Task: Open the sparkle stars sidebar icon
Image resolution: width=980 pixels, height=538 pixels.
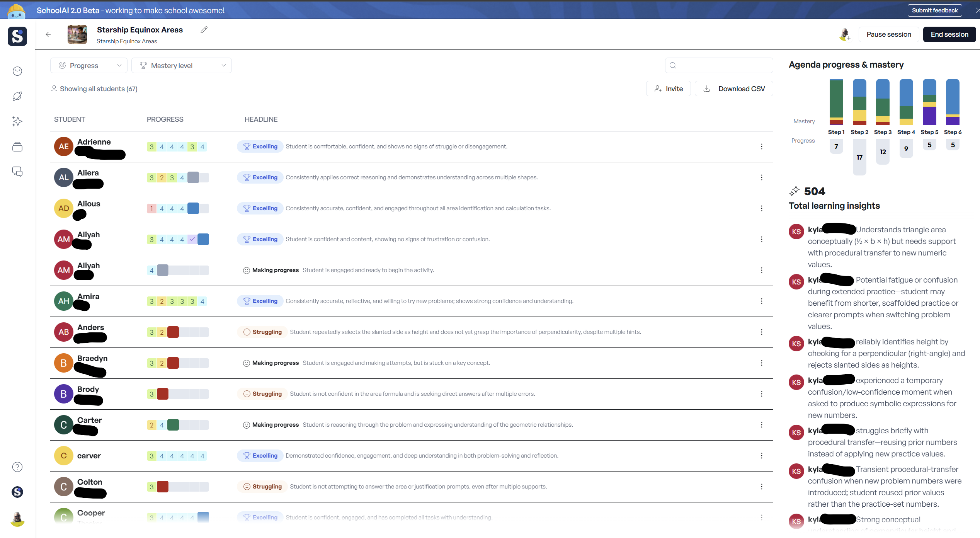Action: point(17,121)
